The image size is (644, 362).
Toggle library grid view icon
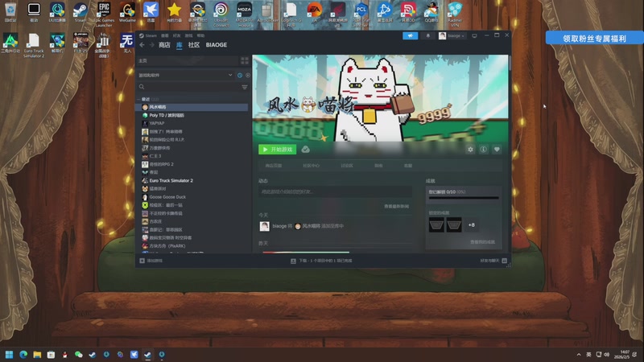coord(245,61)
